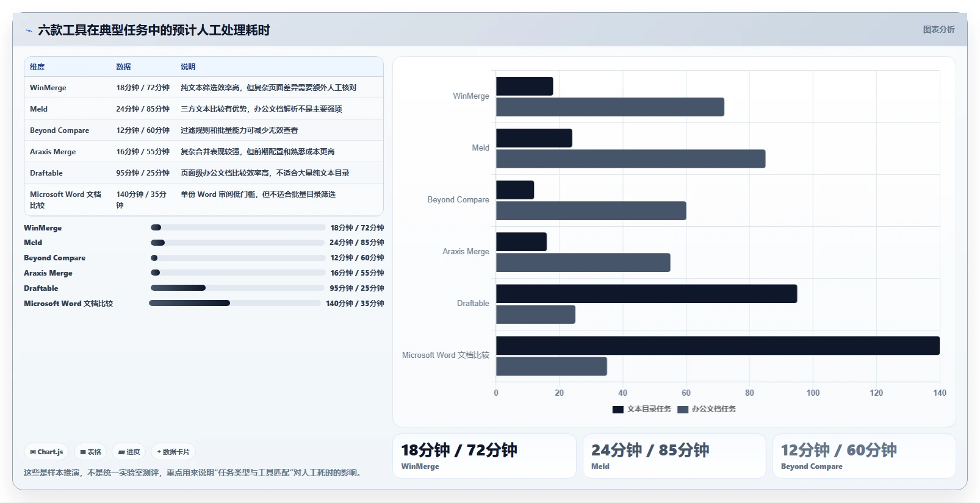
Task: Open the '24分钟 / 85分钟' Meld data card
Action: pyautogui.click(x=674, y=456)
